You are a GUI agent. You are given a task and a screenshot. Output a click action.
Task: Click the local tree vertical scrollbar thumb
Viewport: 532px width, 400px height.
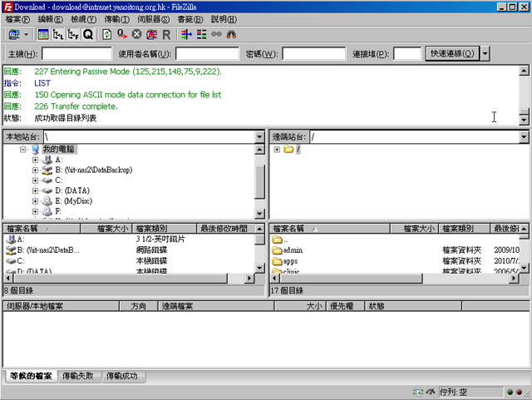(x=259, y=182)
